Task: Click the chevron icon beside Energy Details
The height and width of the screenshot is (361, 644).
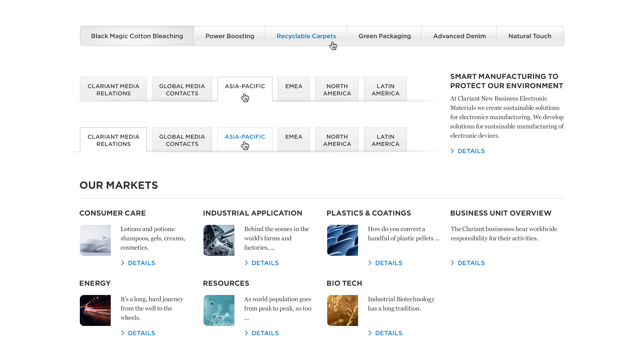Action: (123, 333)
